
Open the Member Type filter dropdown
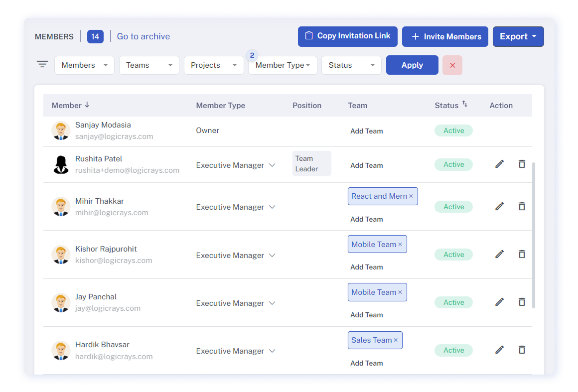coord(283,65)
